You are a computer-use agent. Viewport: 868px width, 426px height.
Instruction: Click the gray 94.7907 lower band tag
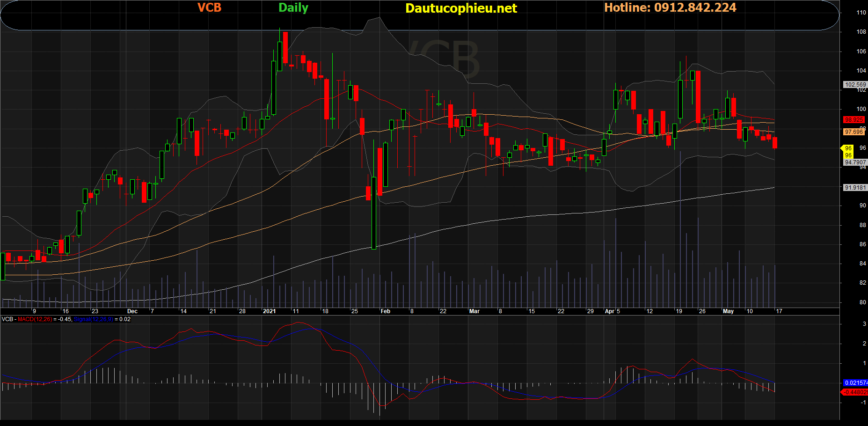[x=855, y=162]
